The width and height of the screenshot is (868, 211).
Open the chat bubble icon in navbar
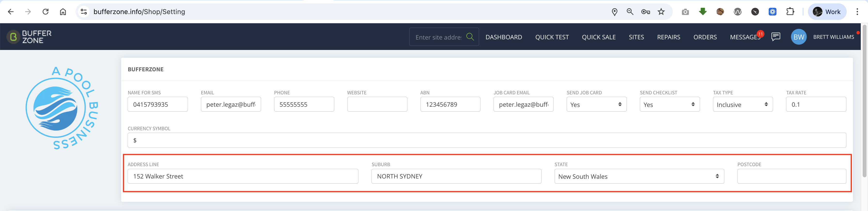pyautogui.click(x=775, y=36)
